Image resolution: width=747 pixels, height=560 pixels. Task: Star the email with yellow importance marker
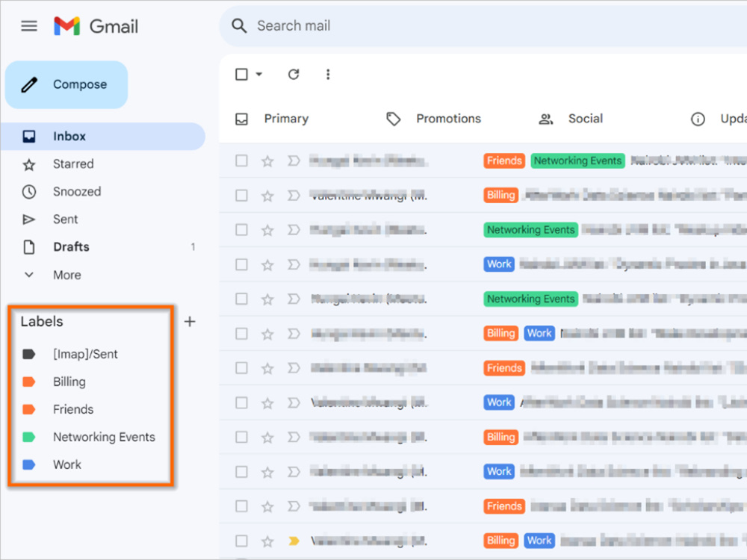[267, 541]
